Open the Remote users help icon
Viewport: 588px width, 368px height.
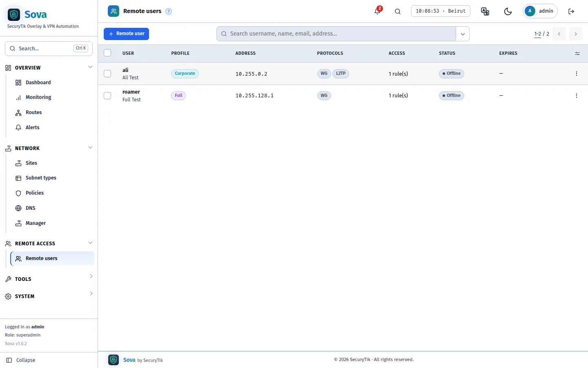169,11
